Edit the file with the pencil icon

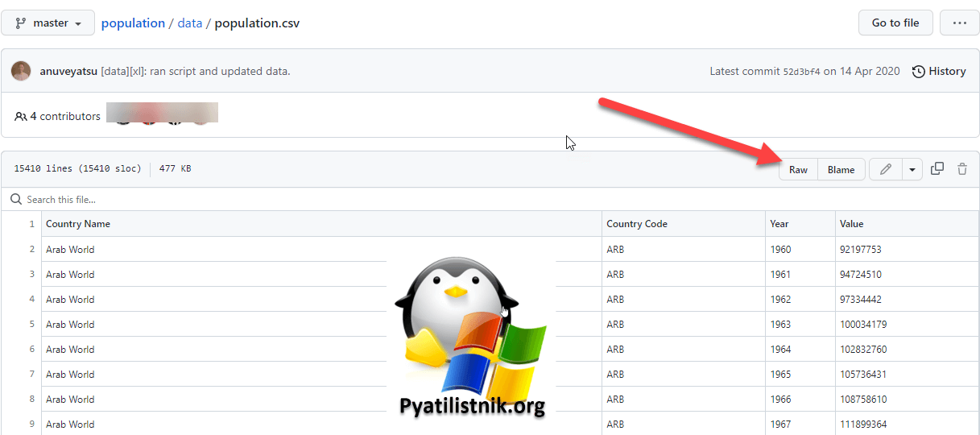886,169
